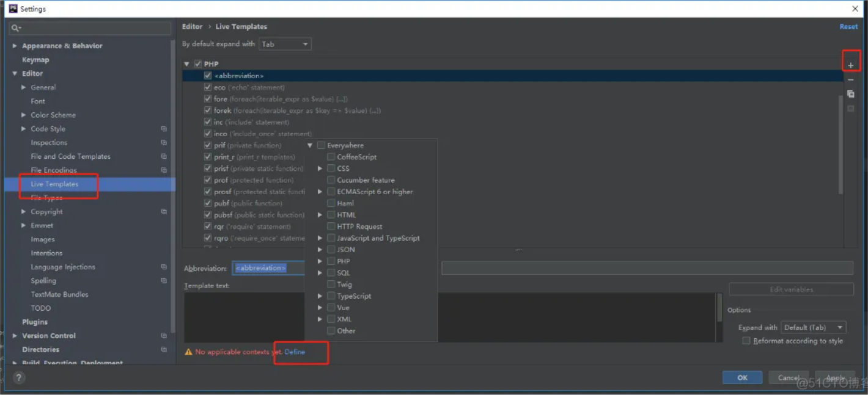Click the OK button
The width and height of the screenshot is (868, 395).
742,377
